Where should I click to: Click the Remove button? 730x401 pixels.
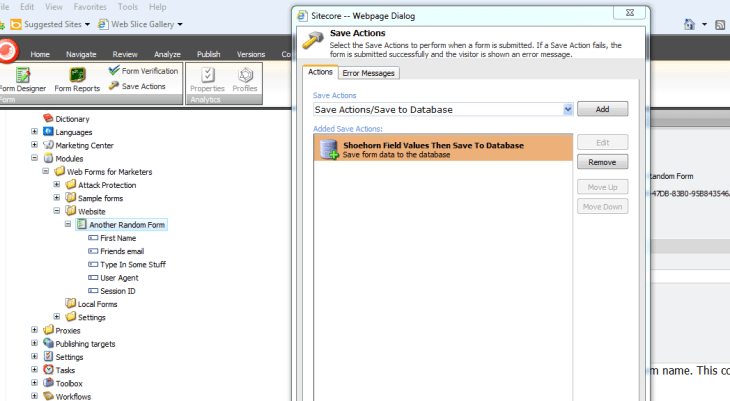point(602,162)
